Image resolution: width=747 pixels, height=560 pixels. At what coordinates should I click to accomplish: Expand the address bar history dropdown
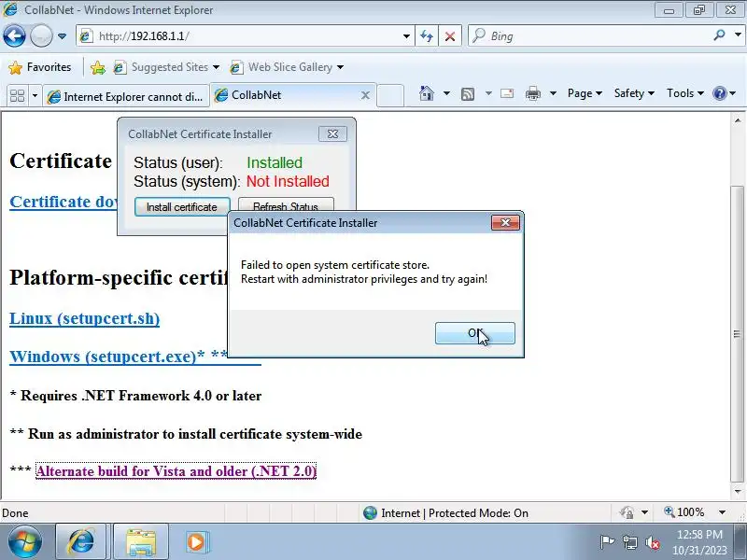click(406, 36)
